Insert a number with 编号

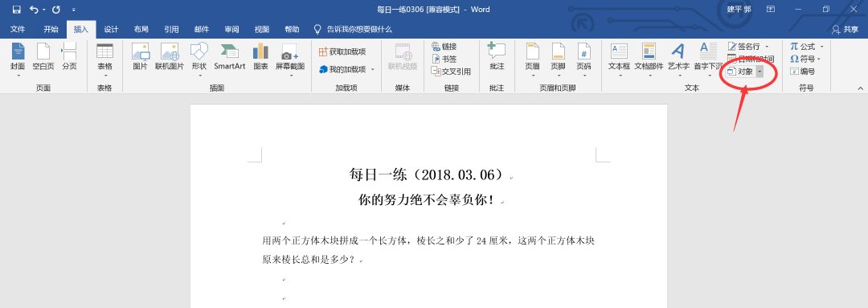[802, 72]
